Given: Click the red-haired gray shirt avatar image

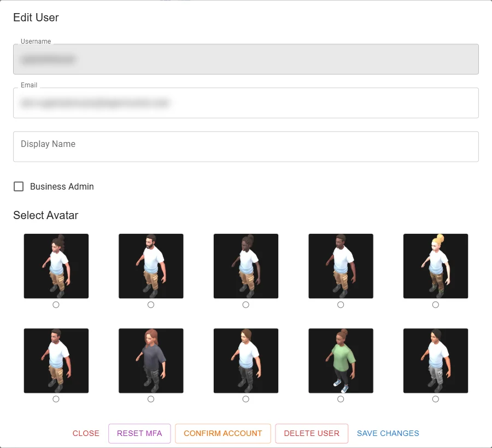Looking at the screenshot, I should pyautogui.click(x=151, y=361).
